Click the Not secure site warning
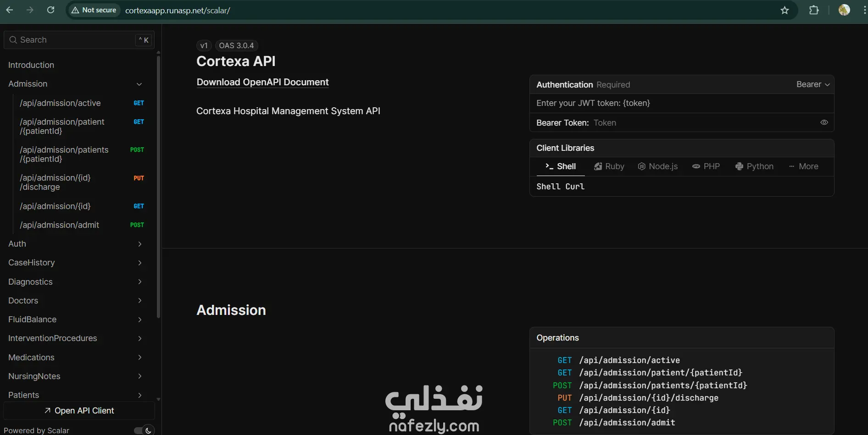The width and height of the screenshot is (868, 435). tap(94, 10)
